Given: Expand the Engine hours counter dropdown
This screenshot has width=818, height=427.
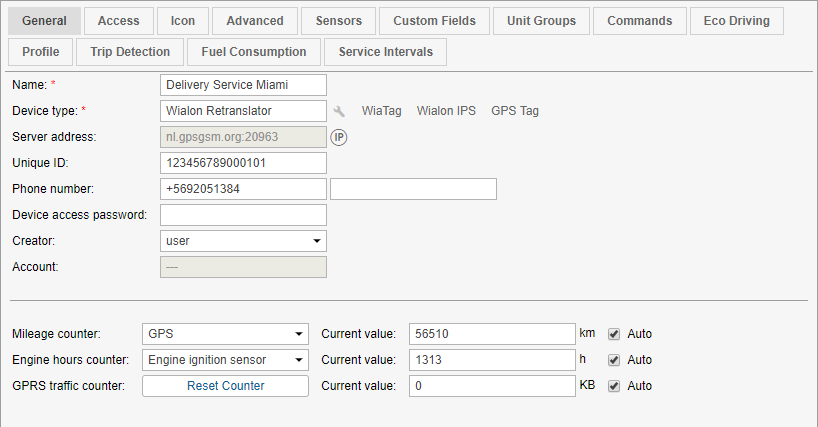Looking at the screenshot, I should point(225,360).
